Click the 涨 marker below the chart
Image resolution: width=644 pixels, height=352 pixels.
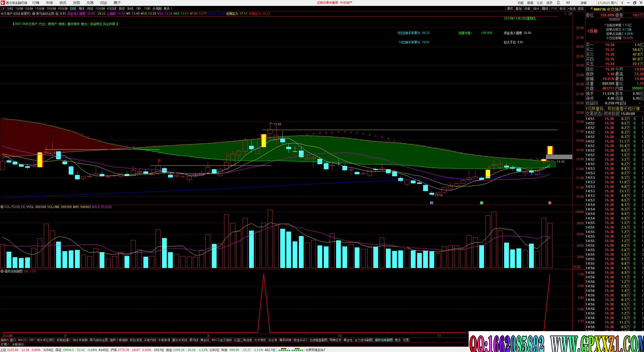point(550,203)
